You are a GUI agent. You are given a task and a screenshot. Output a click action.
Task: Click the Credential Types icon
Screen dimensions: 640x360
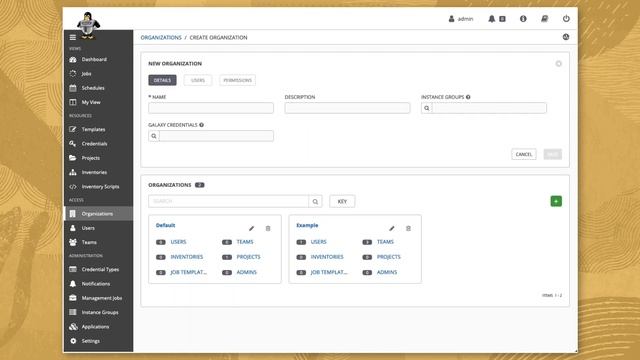click(x=73, y=269)
